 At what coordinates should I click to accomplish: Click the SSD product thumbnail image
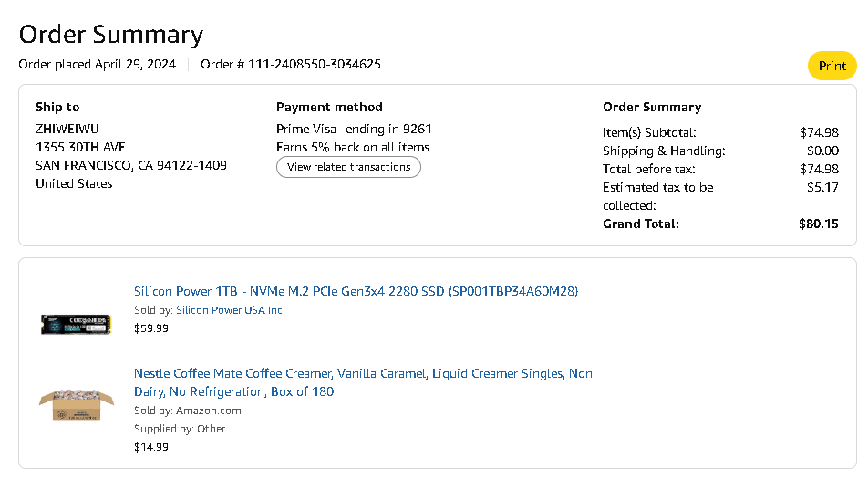(x=76, y=323)
